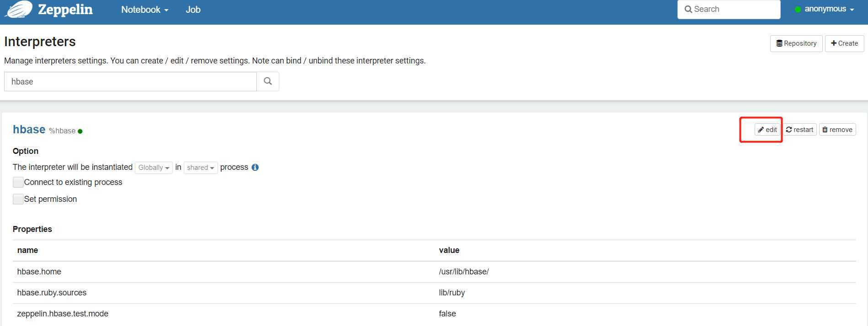This screenshot has width=868, height=326.
Task: Open the Globally instantiation dropdown
Action: pos(154,168)
